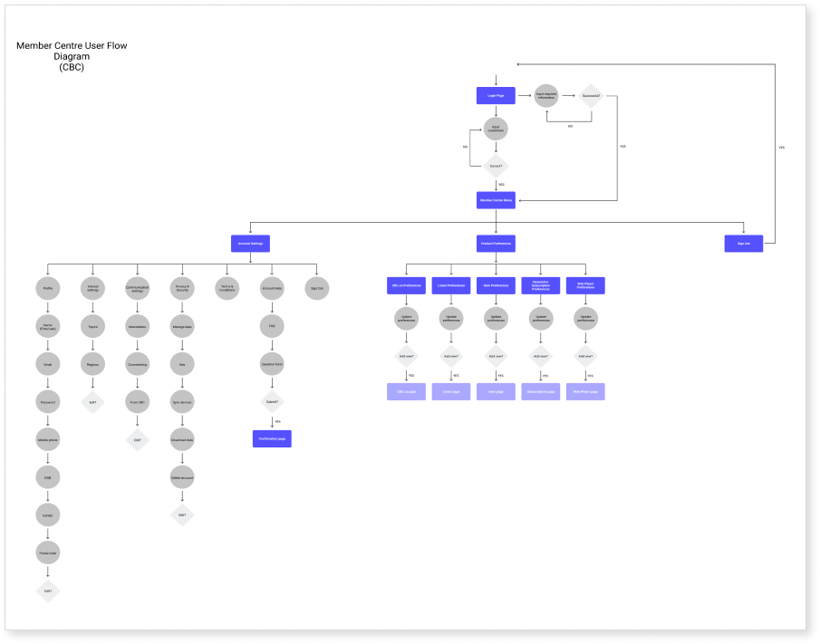Expand the Edit? diamond below Delete account
Image resolution: width=820 pixels, height=644 pixels.
(181, 514)
